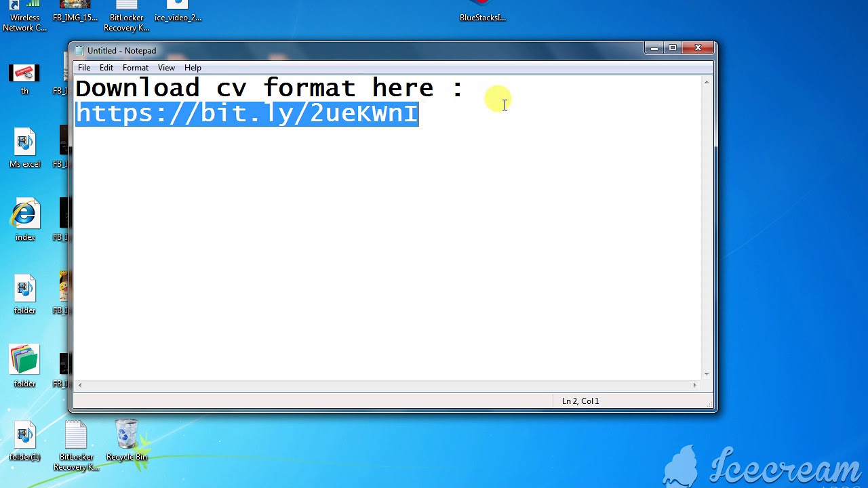
Task: Click the horizontal scrollbar right arrow
Action: point(694,385)
